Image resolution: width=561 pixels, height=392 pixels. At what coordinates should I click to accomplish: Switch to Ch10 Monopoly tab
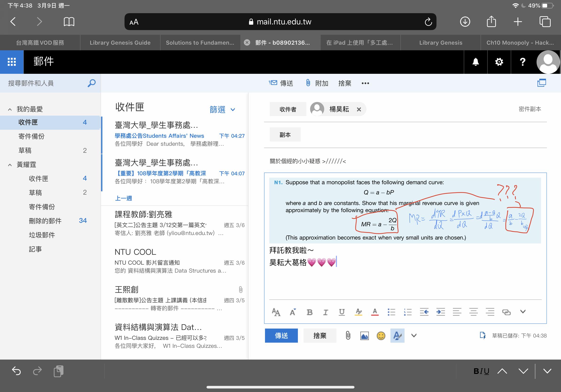tap(520, 43)
